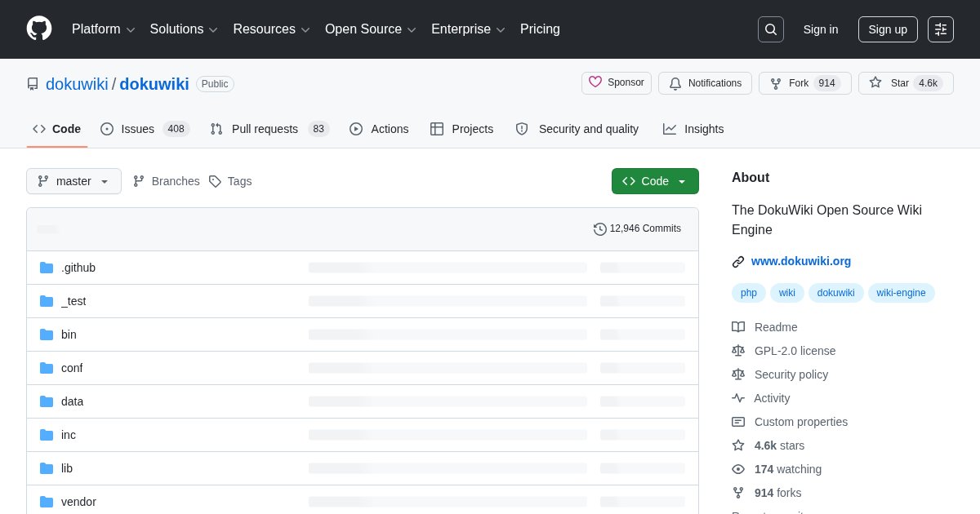This screenshot has height=514, width=980.
Task: Click the Security policy scale icon
Action: (738, 374)
